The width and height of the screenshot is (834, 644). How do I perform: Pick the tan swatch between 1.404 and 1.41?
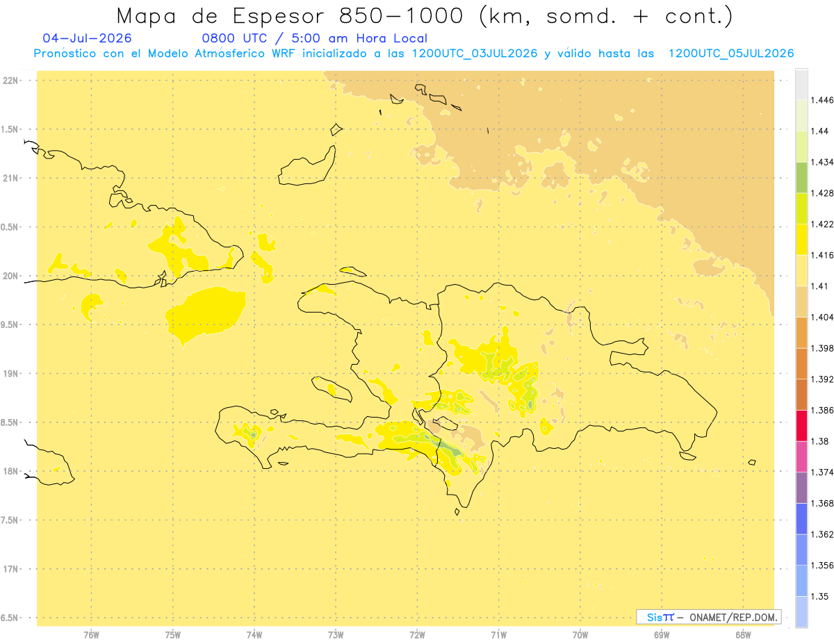[x=801, y=302]
